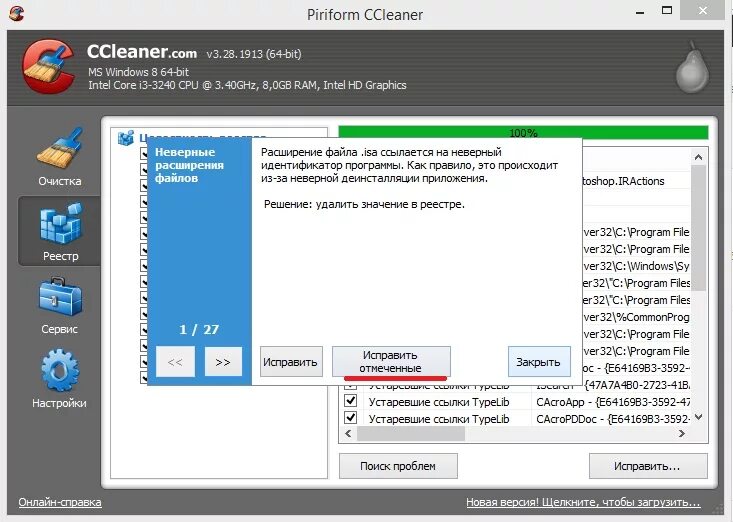Image resolution: width=733 pixels, height=522 pixels.
Task: Click Исправить button in dialog
Action: pos(291,362)
